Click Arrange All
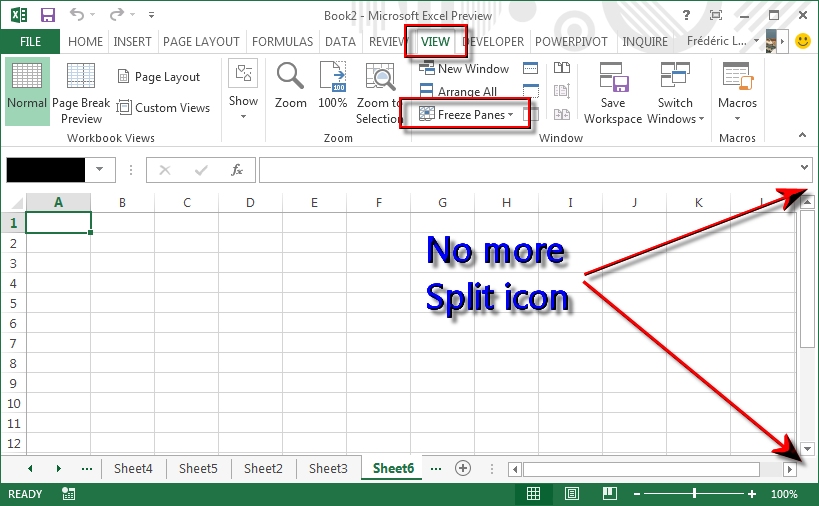This screenshot has width=819, height=506. 458,91
